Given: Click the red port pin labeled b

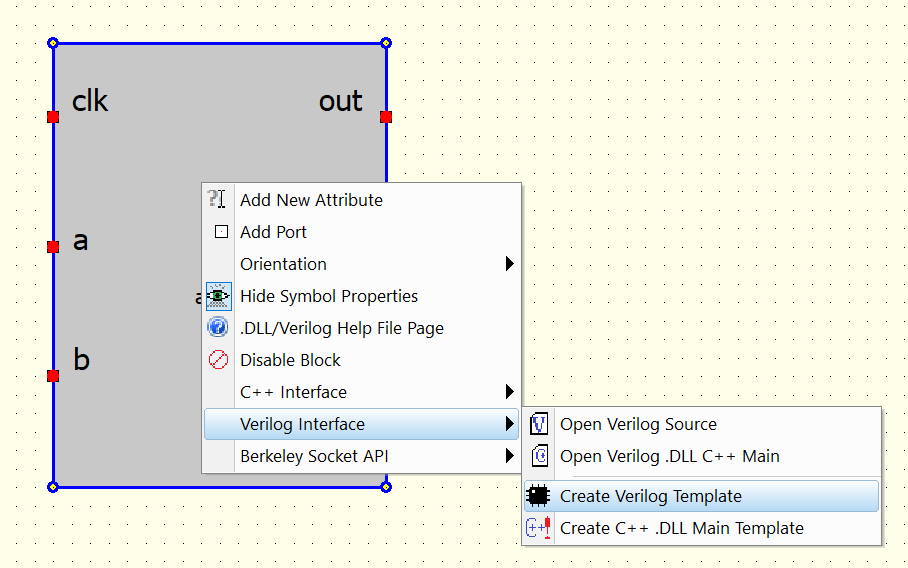Looking at the screenshot, I should click(x=53, y=376).
